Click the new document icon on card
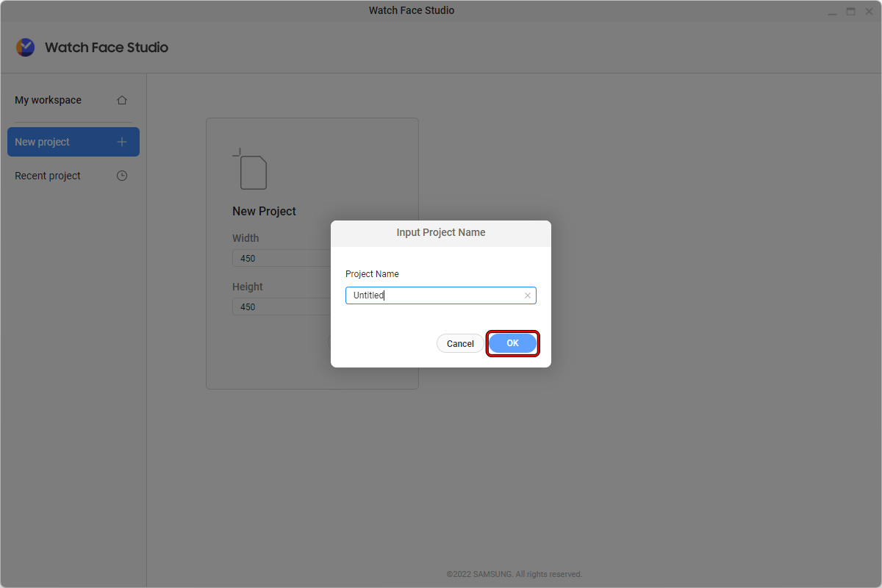The height and width of the screenshot is (588, 882). (250, 169)
